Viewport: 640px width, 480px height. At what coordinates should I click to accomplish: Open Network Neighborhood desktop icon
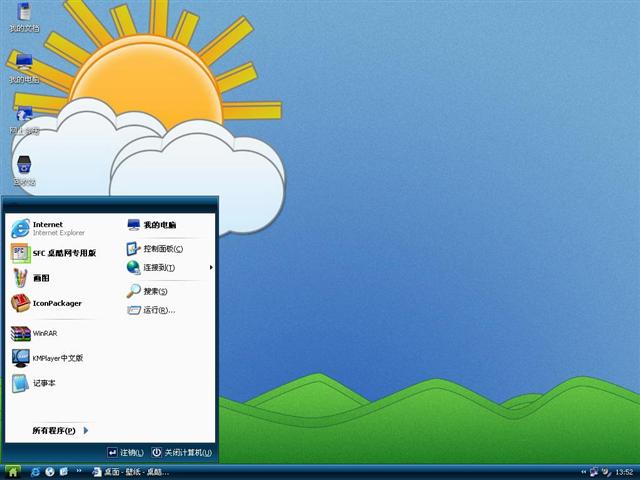[24, 120]
